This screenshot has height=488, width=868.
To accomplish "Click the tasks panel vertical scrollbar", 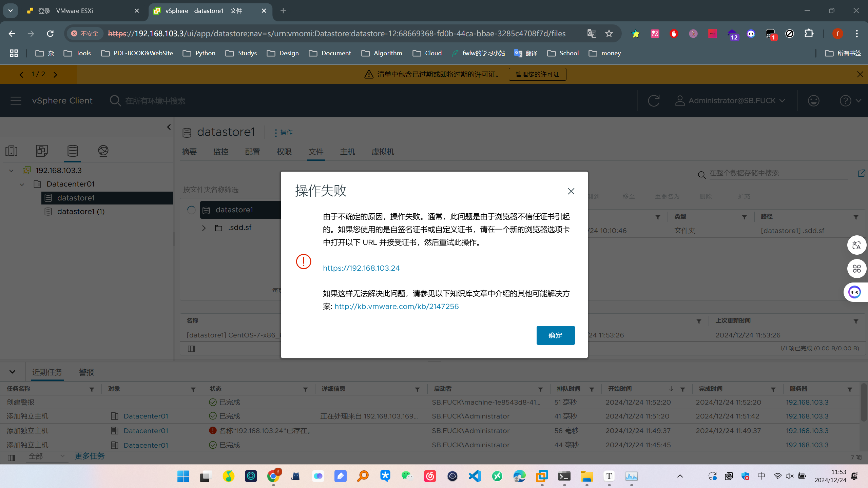I will pyautogui.click(x=864, y=403).
